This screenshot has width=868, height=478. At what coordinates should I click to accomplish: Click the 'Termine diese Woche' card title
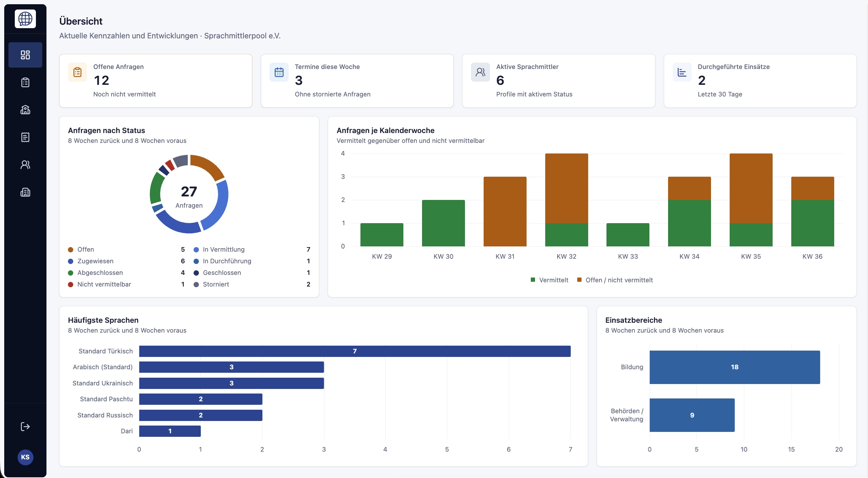pyautogui.click(x=327, y=67)
